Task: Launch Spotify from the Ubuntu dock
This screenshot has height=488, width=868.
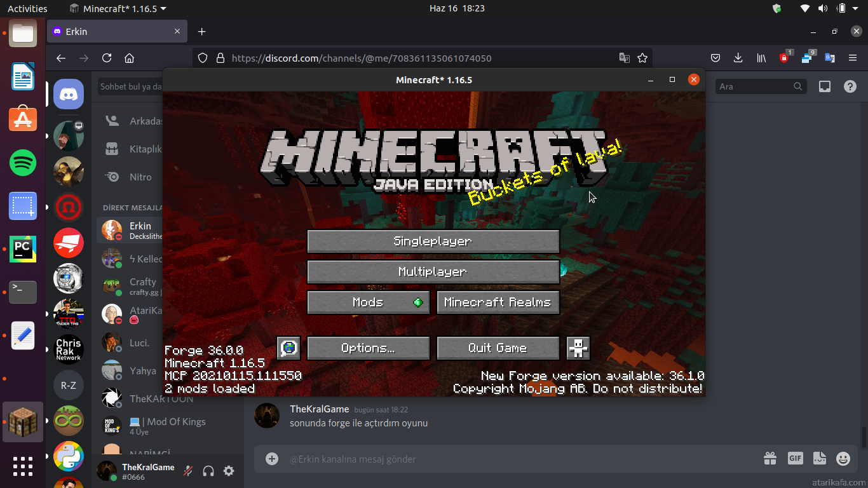Action: pos(23,163)
